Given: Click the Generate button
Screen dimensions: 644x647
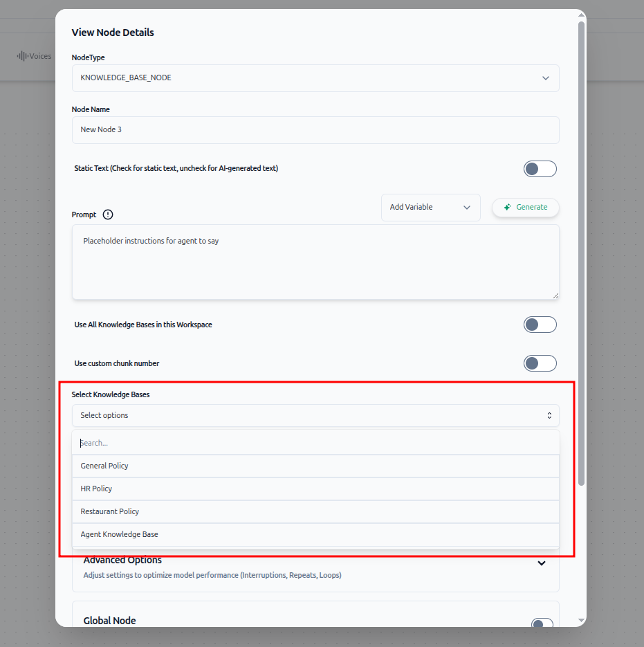Looking at the screenshot, I should point(525,208).
